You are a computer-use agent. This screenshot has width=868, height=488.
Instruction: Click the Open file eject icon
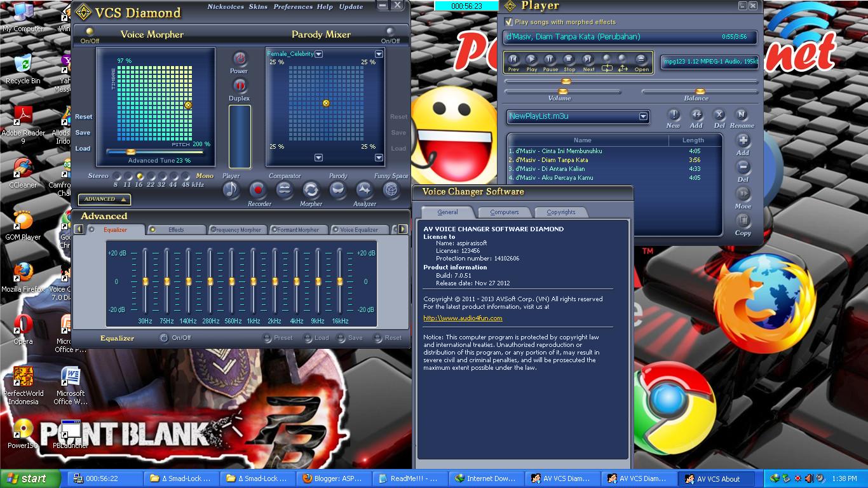[x=642, y=59]
